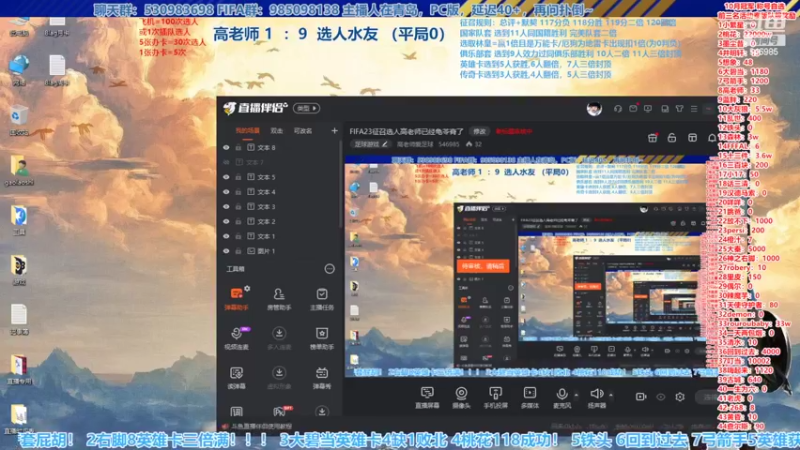Add 摄像头 camera source
The width and height of the screenshot is (800, 450).
tap(461, 397)
